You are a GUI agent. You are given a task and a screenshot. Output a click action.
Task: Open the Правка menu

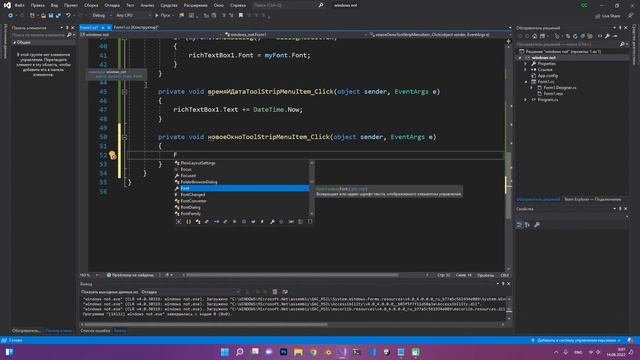38,5
